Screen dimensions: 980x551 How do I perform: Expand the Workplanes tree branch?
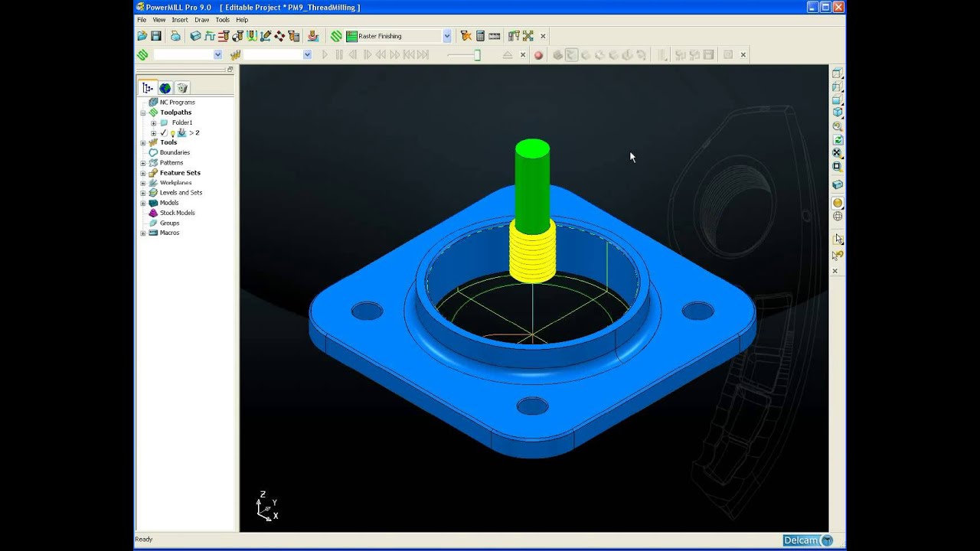(143, 183)
